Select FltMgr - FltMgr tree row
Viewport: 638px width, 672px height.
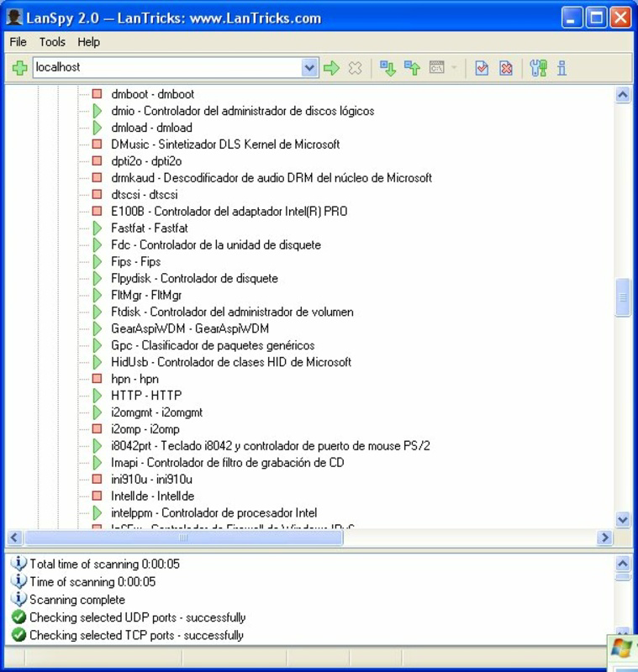pyautogui.click(x=146, y=295)
